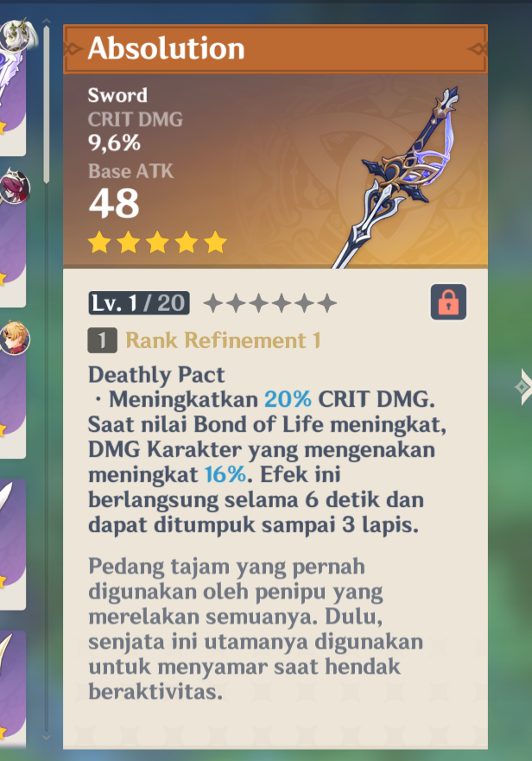Viewport: 532px width, 761px height.
Task: Click the Lv. 1 / 20 level badge
Action: (139, 303)
